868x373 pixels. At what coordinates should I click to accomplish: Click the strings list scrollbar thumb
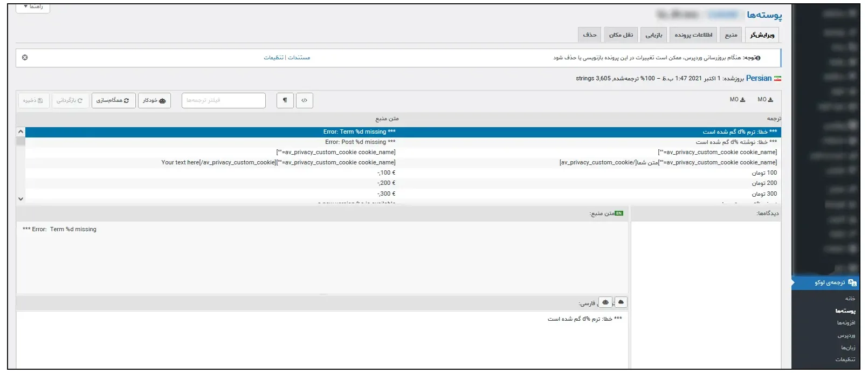[x=20, y=141]
